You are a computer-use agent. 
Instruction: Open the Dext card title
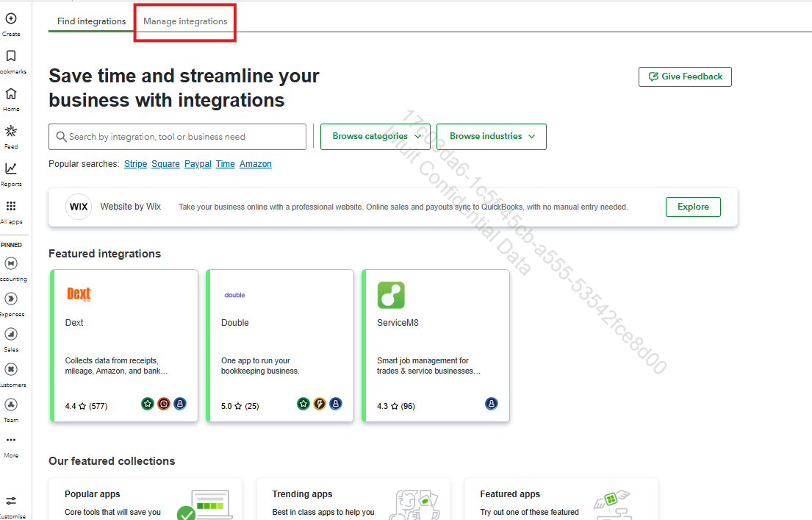pyautogui.click(x=74, y=323)
